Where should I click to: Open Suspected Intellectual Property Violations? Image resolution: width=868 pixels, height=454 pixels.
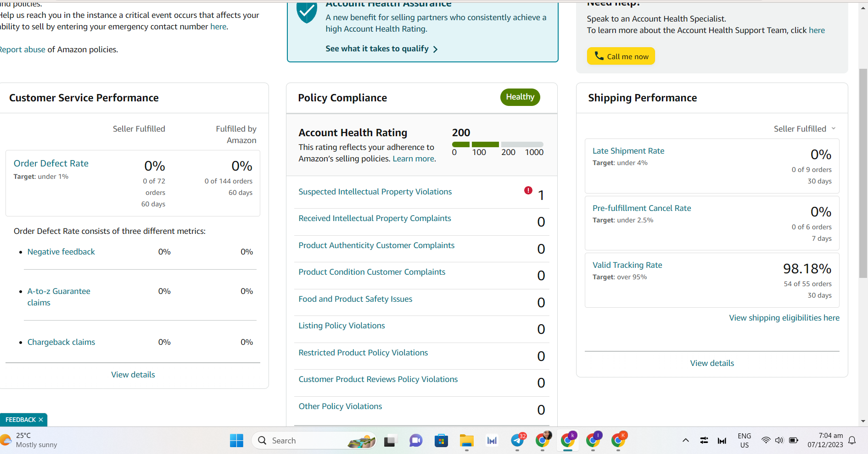(x=375, y=192)
